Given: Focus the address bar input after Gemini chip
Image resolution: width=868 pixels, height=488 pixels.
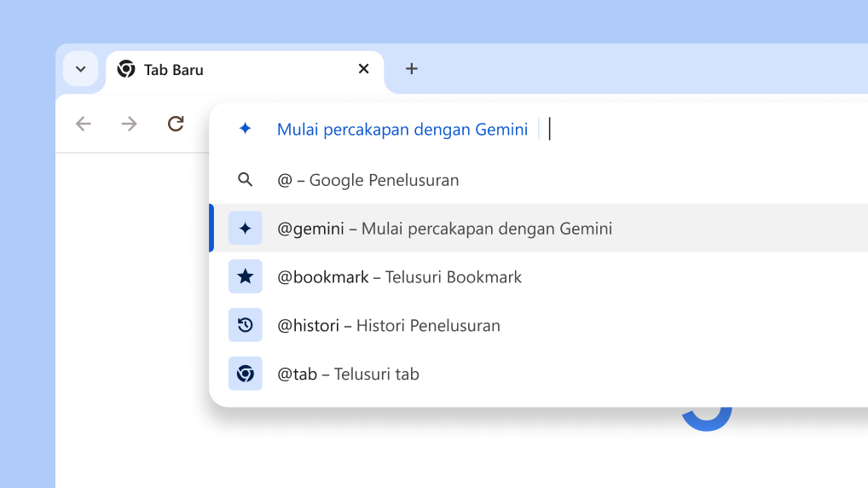Looking at the screenshot, I should 709,129.
